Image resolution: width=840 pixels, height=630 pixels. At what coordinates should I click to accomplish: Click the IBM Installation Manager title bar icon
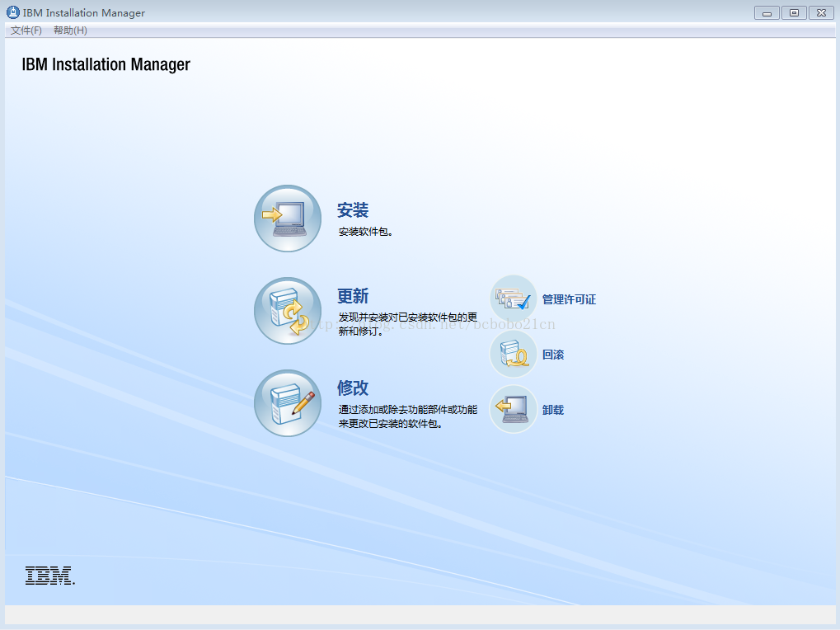13,12
